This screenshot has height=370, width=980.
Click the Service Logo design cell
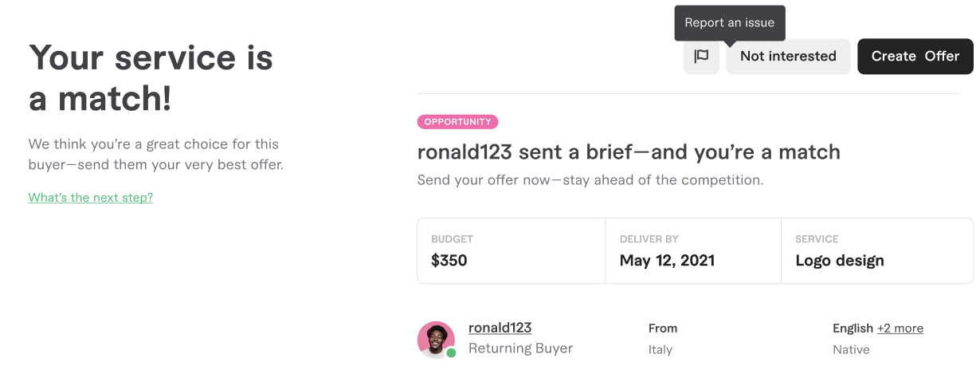(x=876, y=250)
